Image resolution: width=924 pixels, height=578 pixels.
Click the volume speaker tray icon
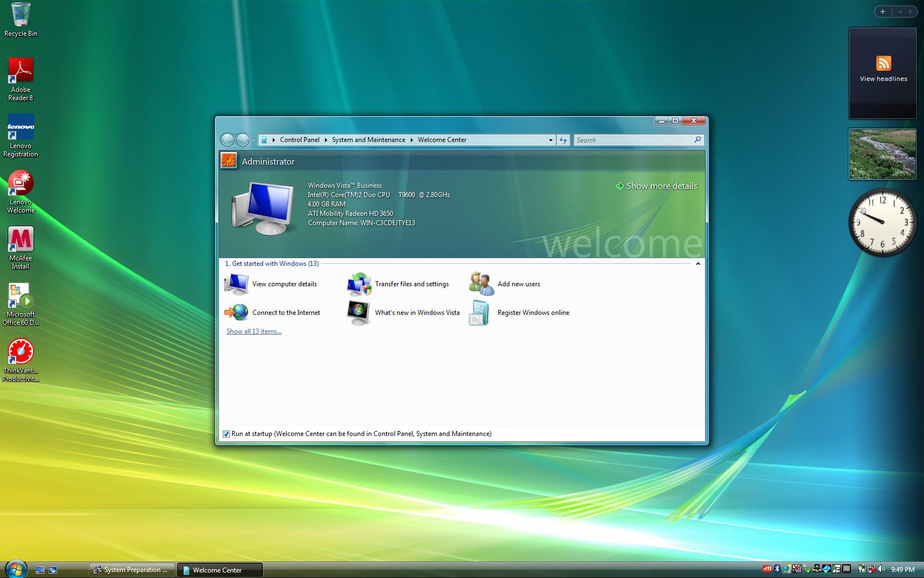point(882,569)
